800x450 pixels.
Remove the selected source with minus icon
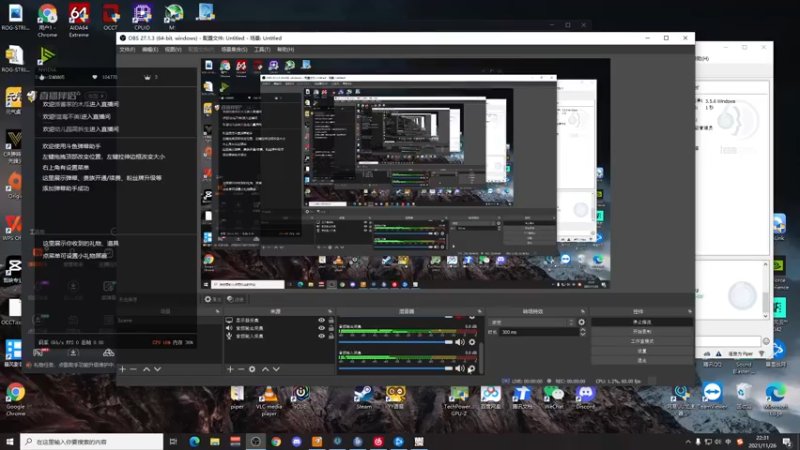pyautogui.click(x=241, y=369)
